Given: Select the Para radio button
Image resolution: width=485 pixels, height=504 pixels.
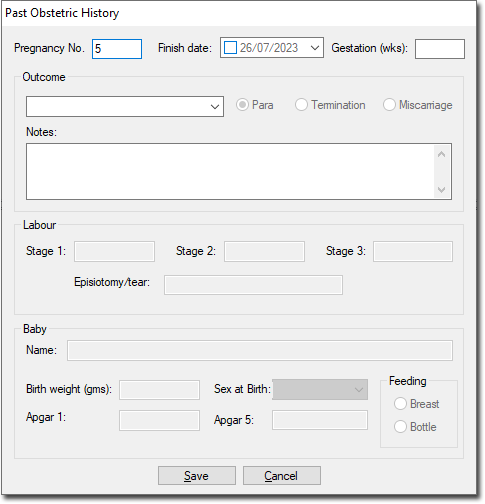Looking at the screenshot, I should click(242, 105).
